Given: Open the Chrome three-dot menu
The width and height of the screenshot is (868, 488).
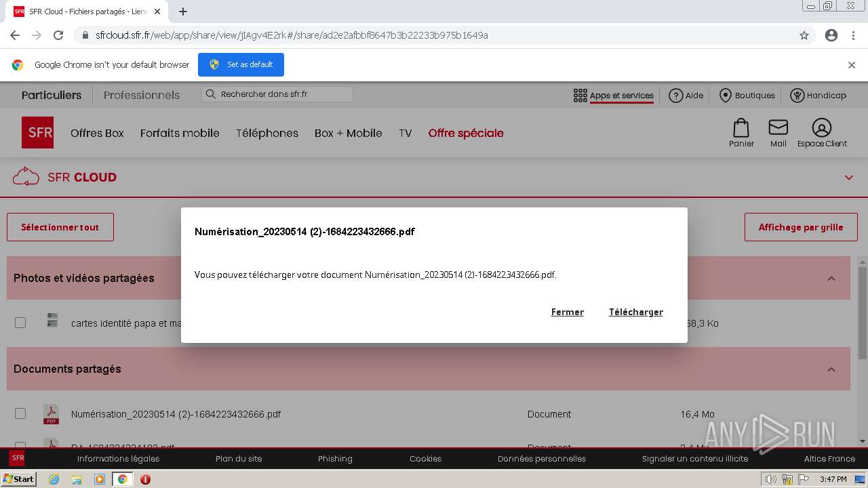Looking at the screenshot, I should (853, 35).
